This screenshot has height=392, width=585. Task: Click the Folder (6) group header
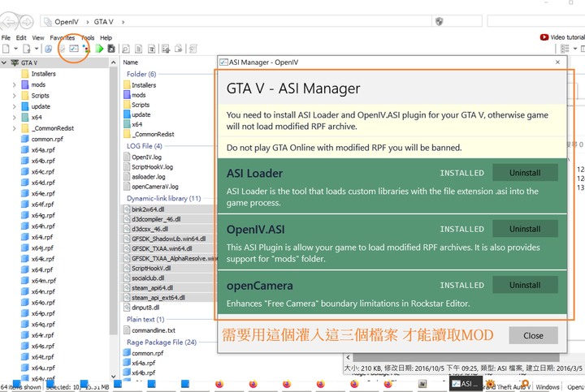(x=141, y=74)
